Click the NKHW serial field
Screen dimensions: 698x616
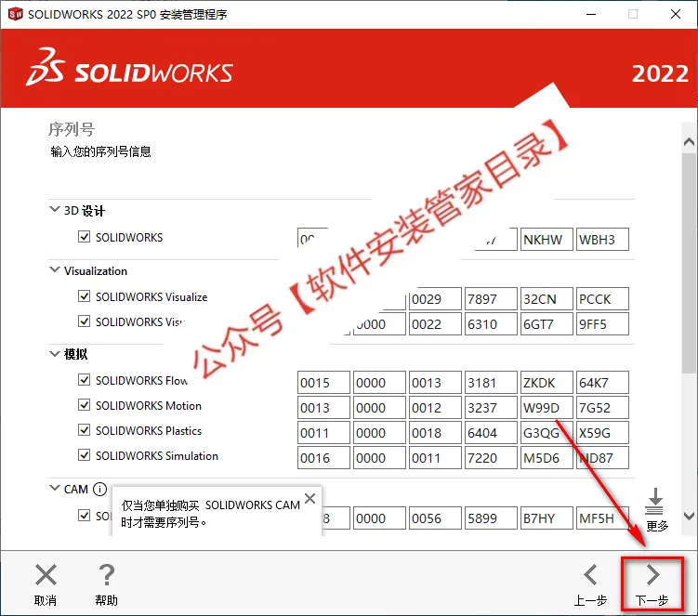(x=547, y=240)
